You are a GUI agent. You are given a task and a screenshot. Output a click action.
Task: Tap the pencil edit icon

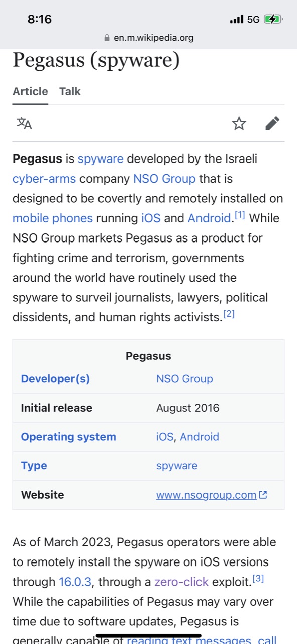click(272, 123)
